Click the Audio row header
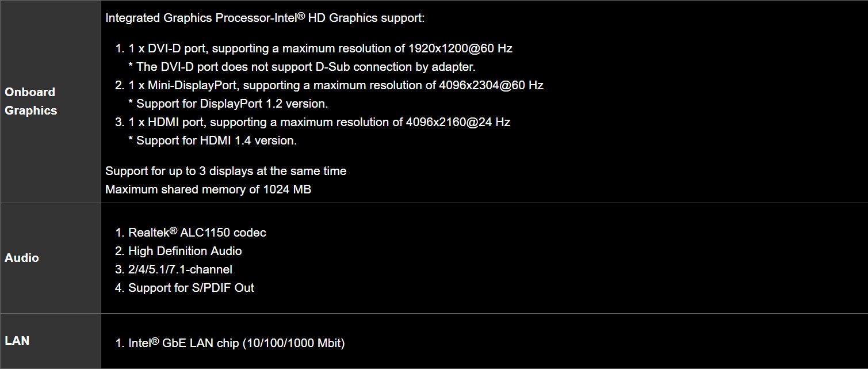The image size is (868, 369). (22, 258)
